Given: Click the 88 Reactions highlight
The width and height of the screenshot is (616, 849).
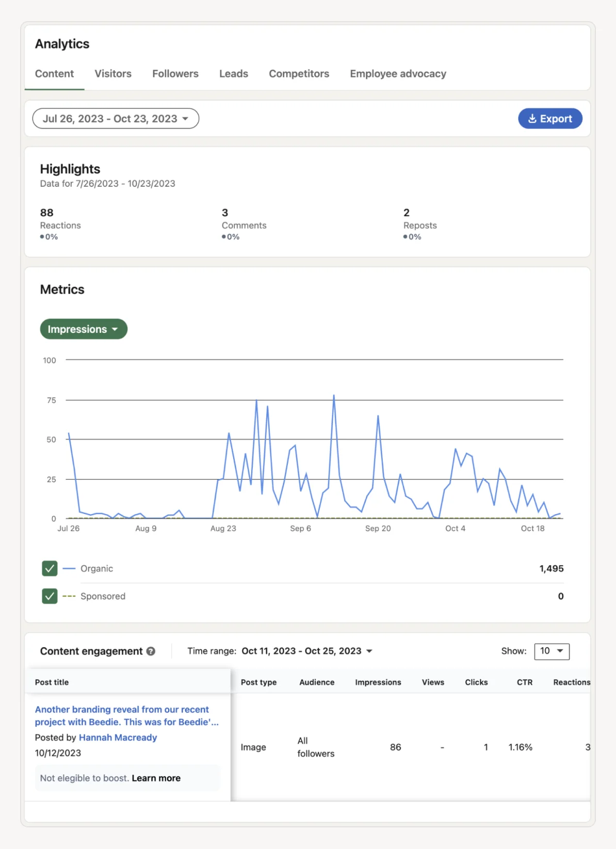Looking at the screenshot, I should (60, 224).
